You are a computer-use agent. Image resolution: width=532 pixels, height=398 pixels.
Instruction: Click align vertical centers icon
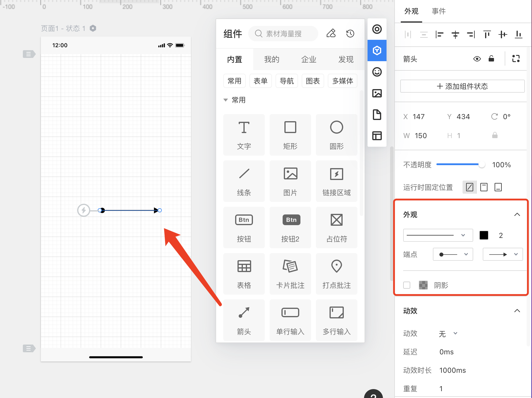[503, 35]
